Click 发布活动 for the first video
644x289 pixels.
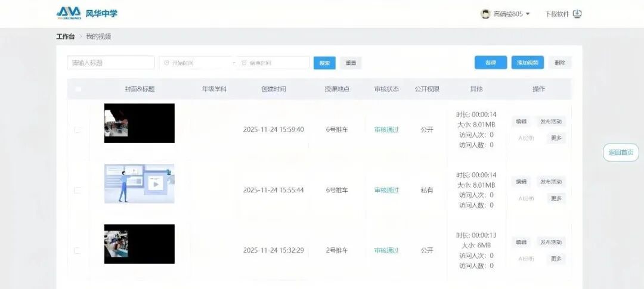tap(550, 122)
